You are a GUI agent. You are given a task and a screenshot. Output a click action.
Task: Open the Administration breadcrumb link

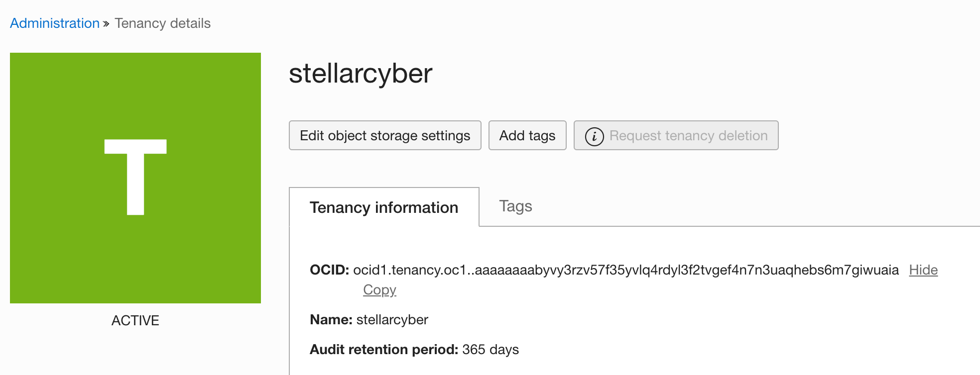[x=55, y=23]
